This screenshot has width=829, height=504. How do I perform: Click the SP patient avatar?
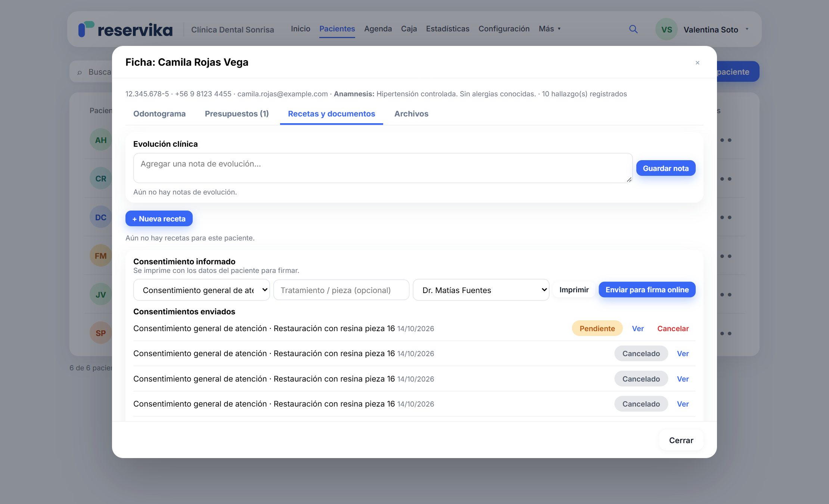100,333
